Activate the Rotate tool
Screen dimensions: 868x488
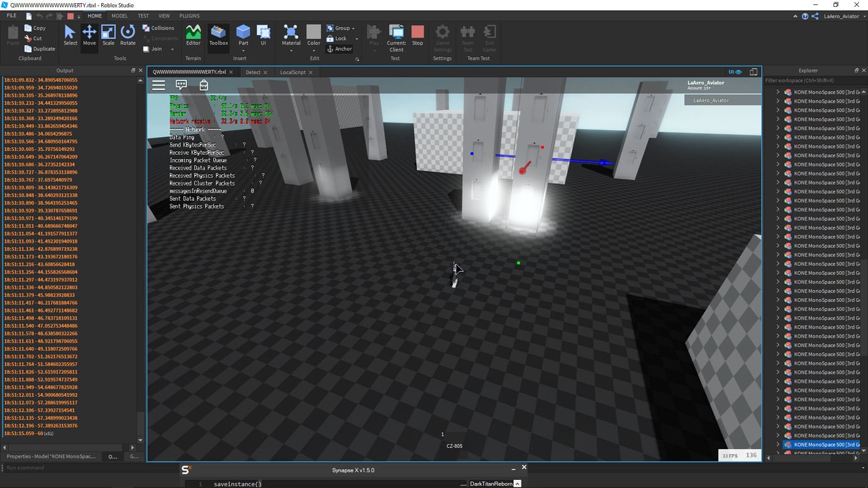pyautogui.click(x=128, y=35)
